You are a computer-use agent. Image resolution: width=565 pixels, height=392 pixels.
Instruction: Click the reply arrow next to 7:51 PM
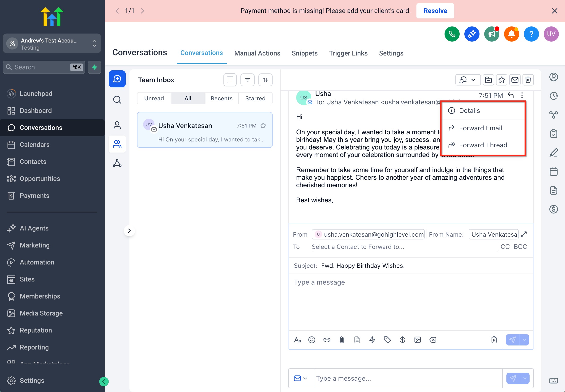pyautogui.click(x=511, y=95)
